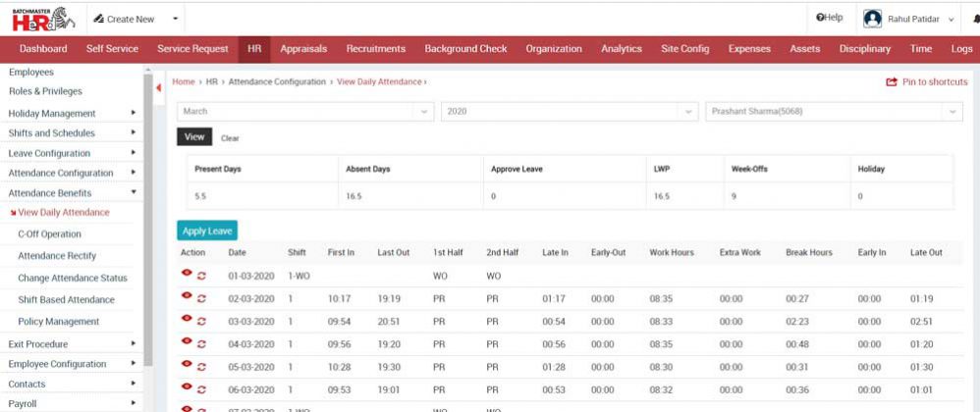Open the Appraisals menu tab
980x412 pixels.
tap(303, 49)
